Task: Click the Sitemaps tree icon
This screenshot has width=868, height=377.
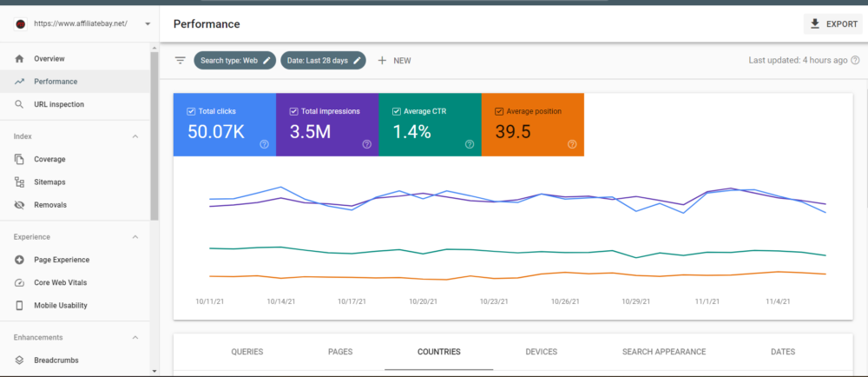Action: pyautogui.click(x=19, y=182)
